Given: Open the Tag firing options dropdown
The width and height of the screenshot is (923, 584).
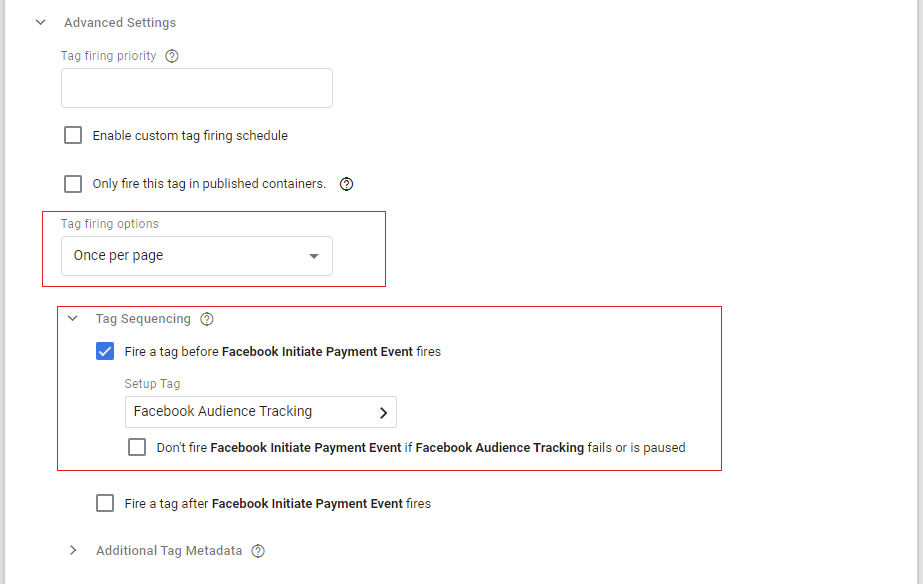Looking at the screenshot, I should click(196, 256).
